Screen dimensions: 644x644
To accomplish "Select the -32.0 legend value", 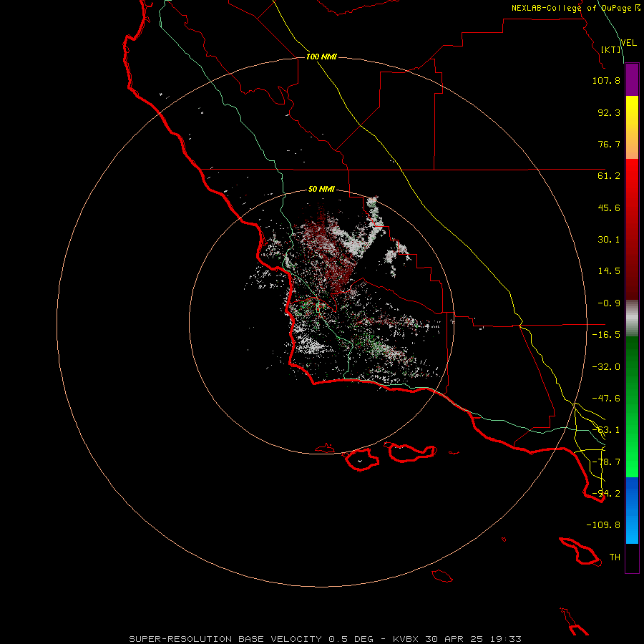I will [x=606, y=367].
